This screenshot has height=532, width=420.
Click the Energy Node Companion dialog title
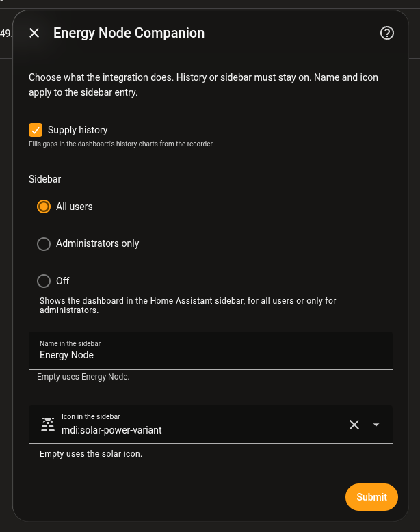129,33
